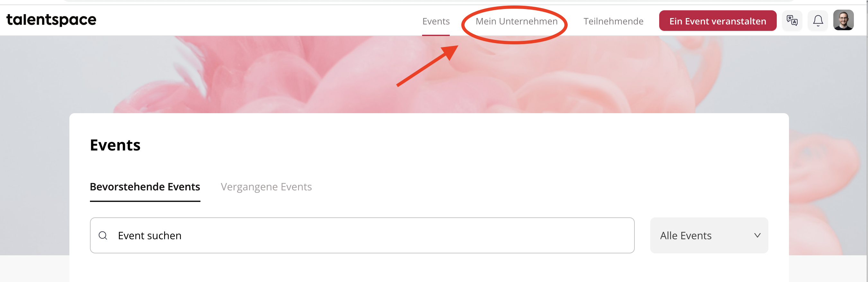The height and width of the screenshot is (282, 868).
Task: Click the browser address bar at top
Action: (428, 1)
